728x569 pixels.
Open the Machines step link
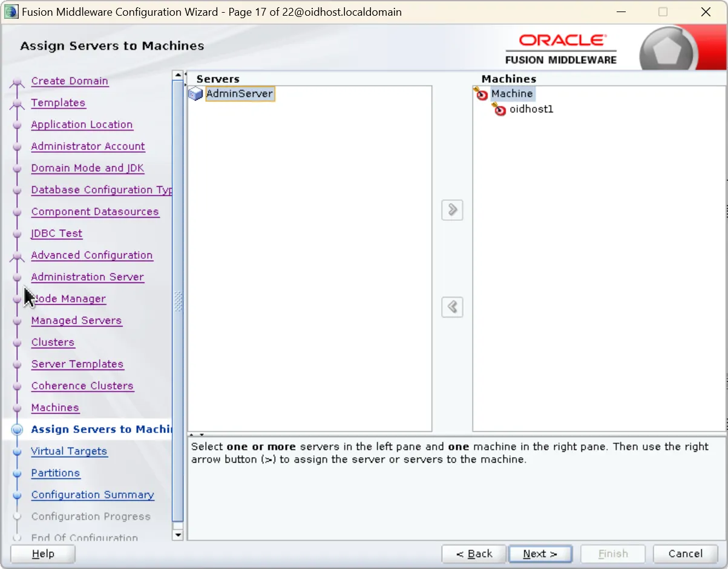click(55, 408)
